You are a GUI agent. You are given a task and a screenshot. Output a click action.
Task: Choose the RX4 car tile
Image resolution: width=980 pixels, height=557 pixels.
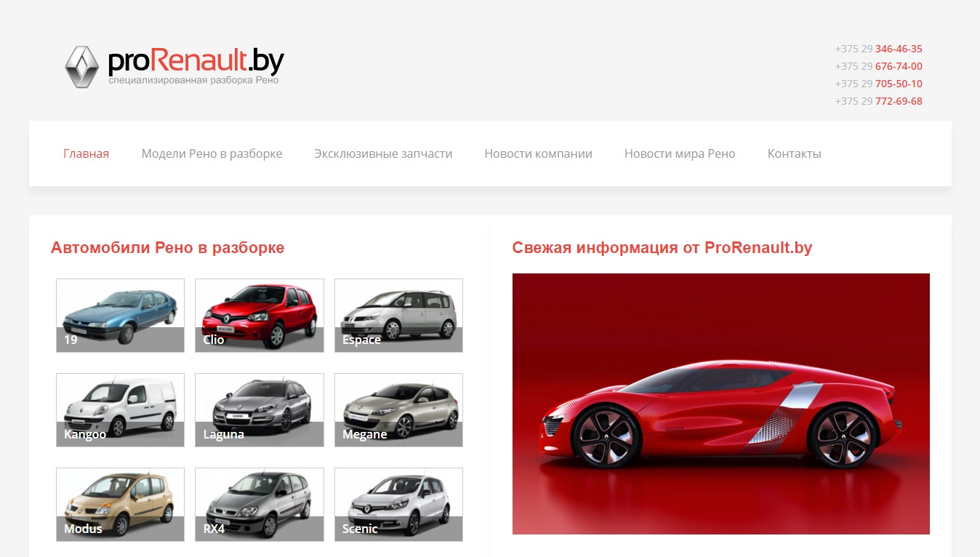[x=259, y=504]
